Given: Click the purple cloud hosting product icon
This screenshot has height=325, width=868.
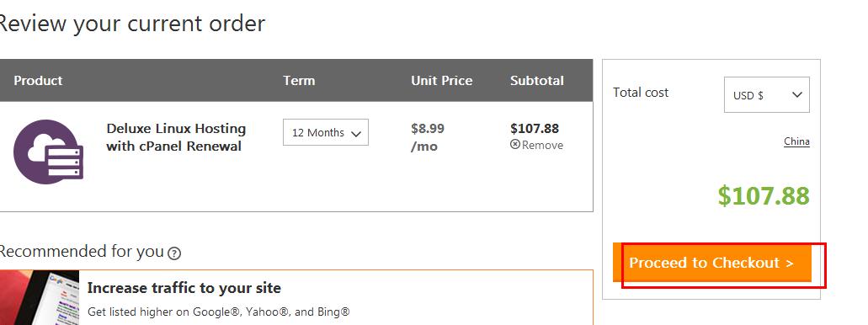Looking at the screenshot, I should 48,152.
